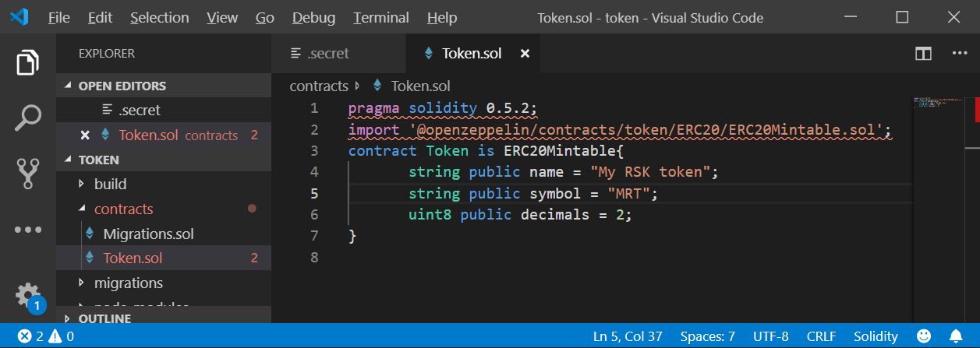
Task: Open the View menu
Action: point(223,17)
